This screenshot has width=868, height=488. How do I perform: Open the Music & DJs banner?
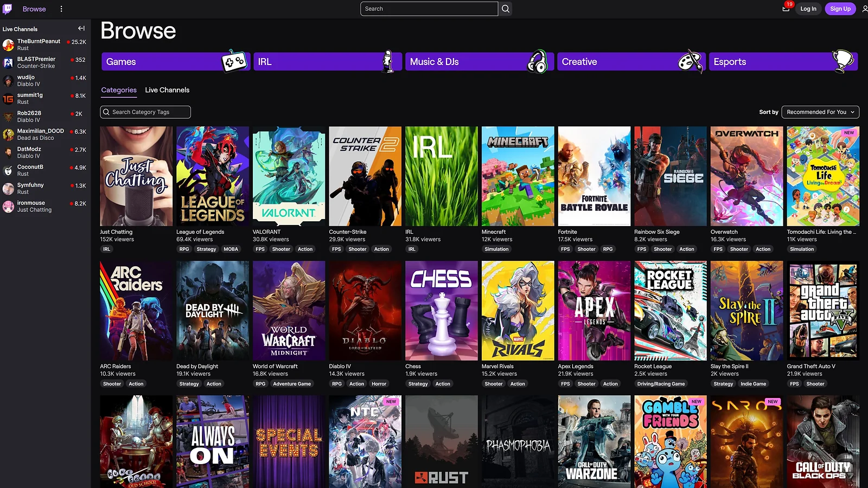tap(480, 62)
